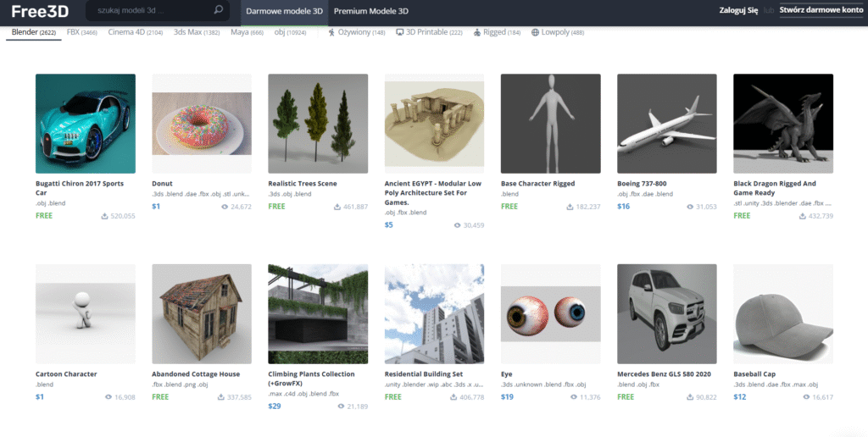Click the 3D Printable monitor icon
The image size is (868, 437).
[400, 32]
